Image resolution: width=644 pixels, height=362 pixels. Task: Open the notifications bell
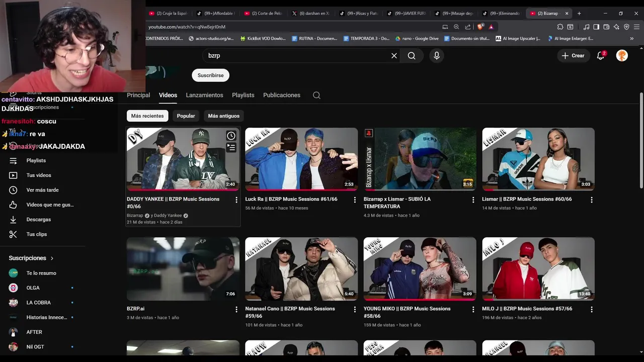pyautogui.click(x=601, y=56)
